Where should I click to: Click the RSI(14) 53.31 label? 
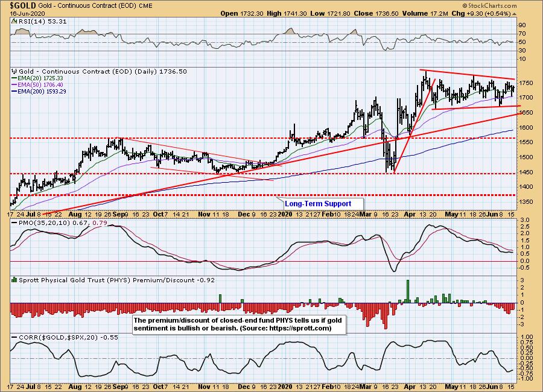click(x=42, y=21)
